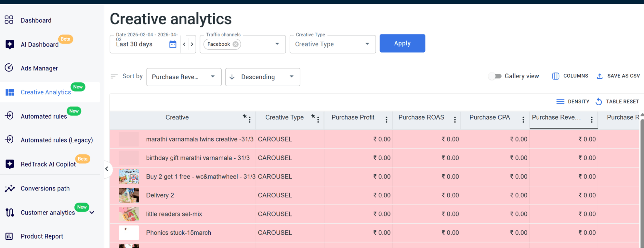The height and width of the screenshot is (248, 644).
Task: Click the RedTrack AI Copilot icon
Action: pyautogui.click(x=10, y=164)
